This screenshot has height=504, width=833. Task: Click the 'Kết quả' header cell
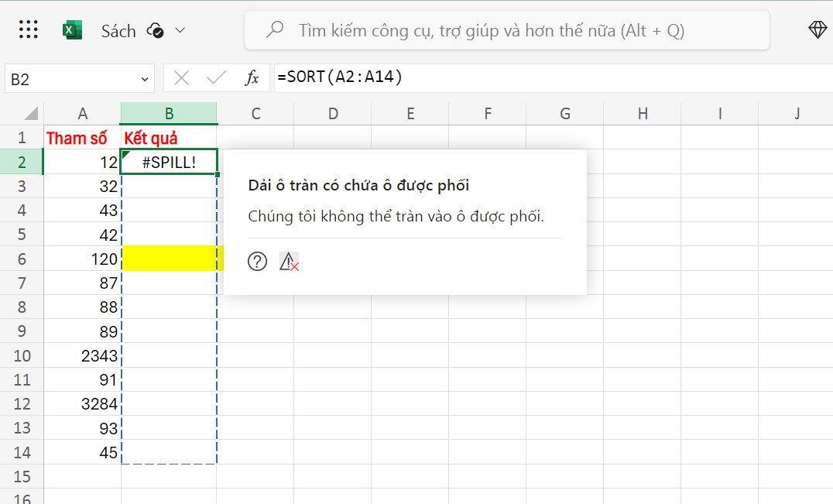click(169, 138)
